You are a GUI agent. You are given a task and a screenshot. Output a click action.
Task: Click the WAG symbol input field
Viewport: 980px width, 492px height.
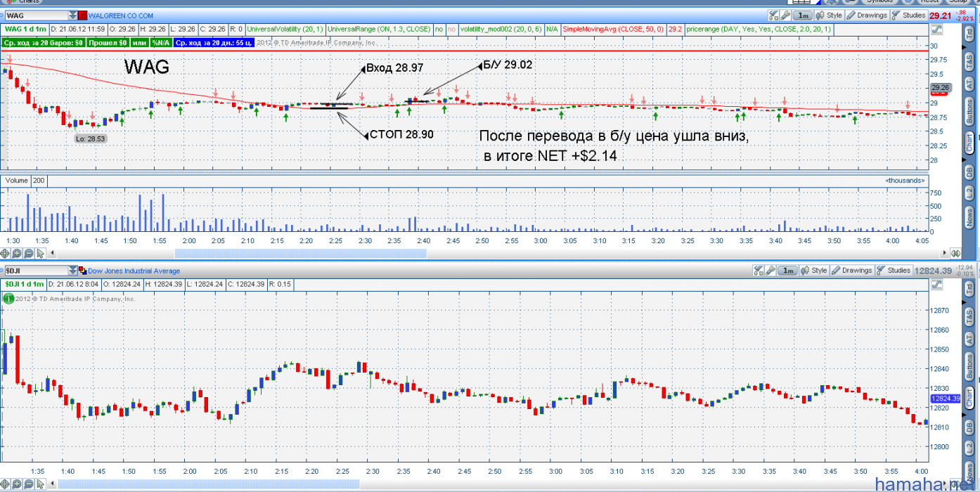(37, 15)
